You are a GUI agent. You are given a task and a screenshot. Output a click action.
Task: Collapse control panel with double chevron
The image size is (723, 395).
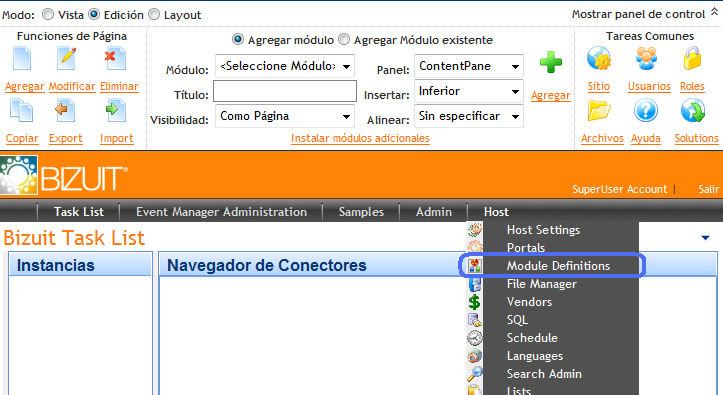[x=714, y=12]
